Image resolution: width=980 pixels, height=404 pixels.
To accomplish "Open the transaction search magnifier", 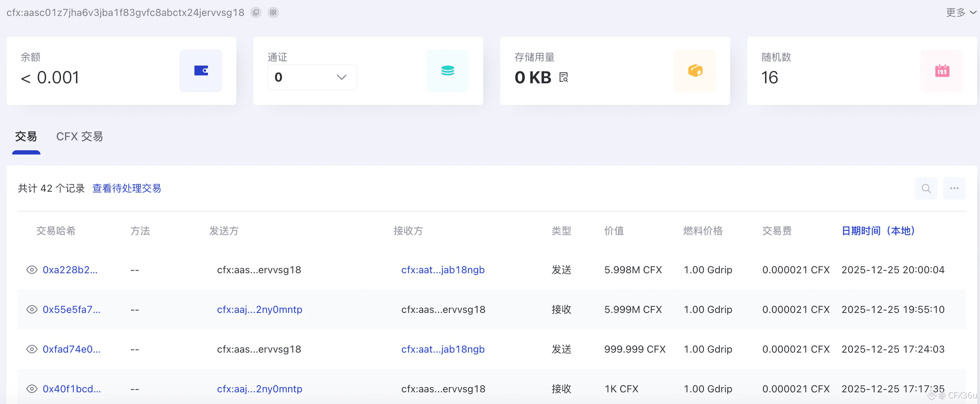I will [926, 189].
